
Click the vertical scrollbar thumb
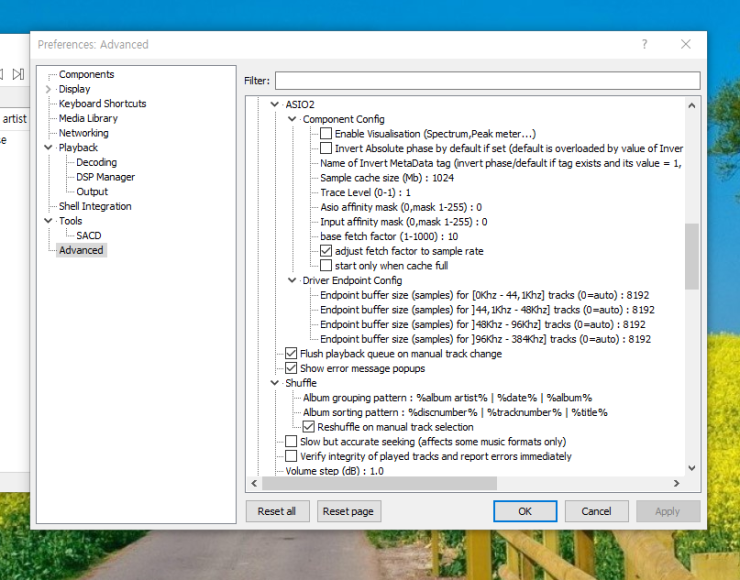coord(692,256)
